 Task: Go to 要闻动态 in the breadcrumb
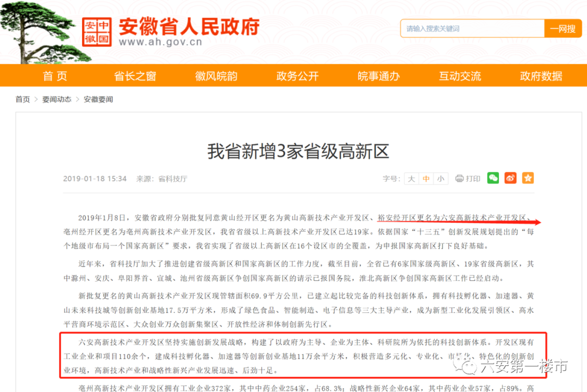tap(57, 99)
